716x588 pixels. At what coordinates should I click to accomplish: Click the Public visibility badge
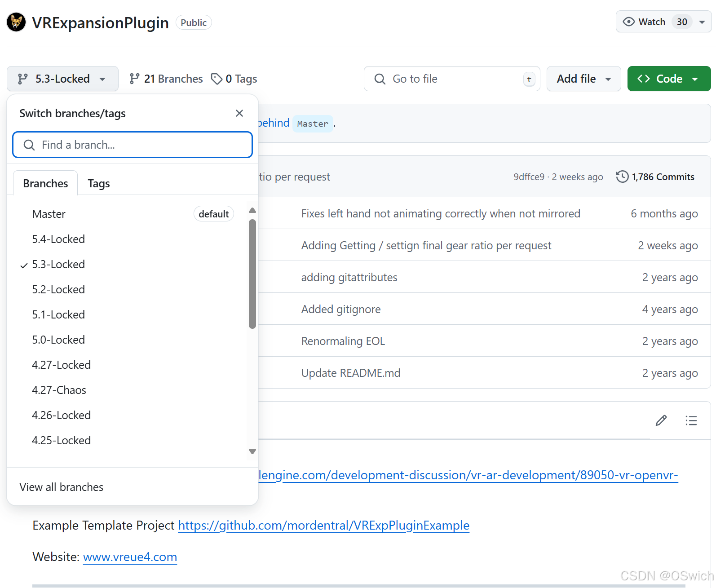pyautogui.click(x=194, y=22)
